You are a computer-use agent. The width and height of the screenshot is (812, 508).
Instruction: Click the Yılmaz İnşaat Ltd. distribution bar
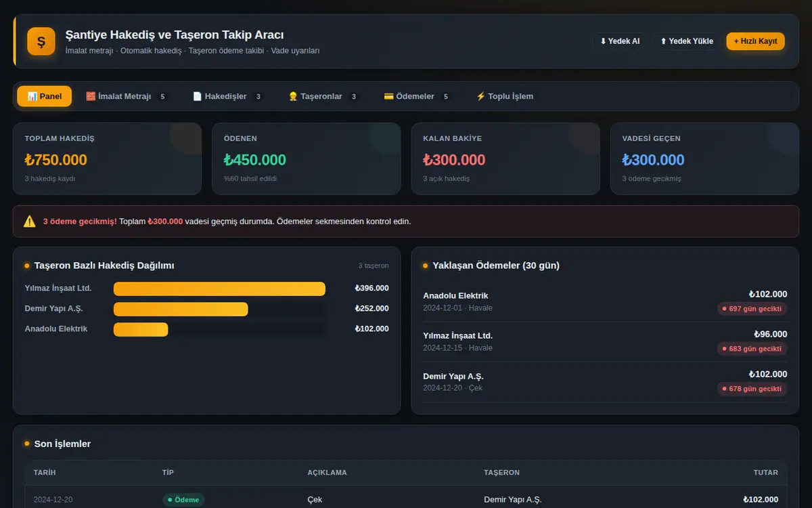click(219, 289)
